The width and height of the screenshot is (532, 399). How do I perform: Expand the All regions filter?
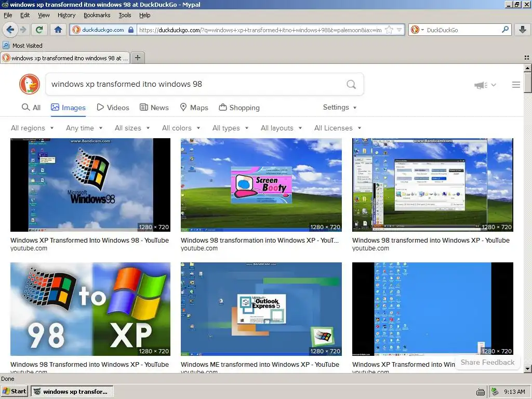[x=32, y=128]
